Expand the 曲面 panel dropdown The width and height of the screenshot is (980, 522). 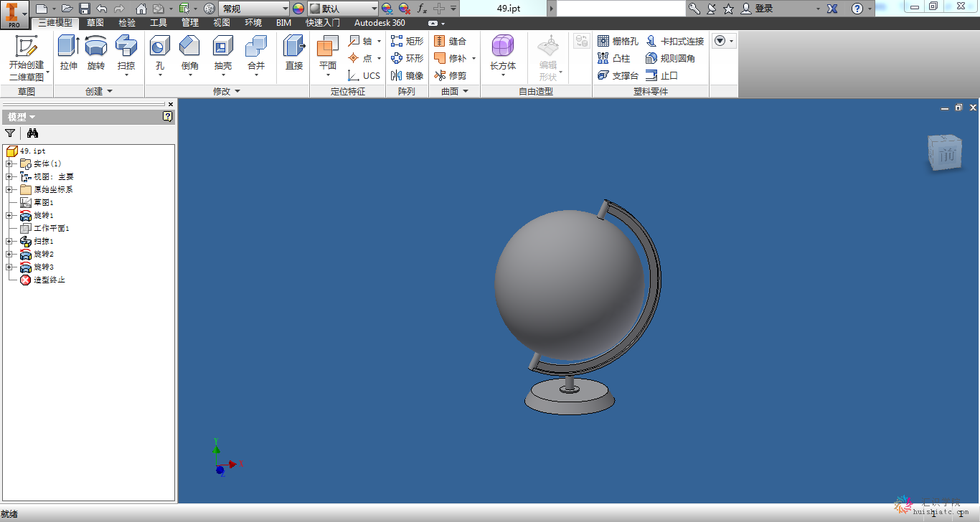click(455, 91)
